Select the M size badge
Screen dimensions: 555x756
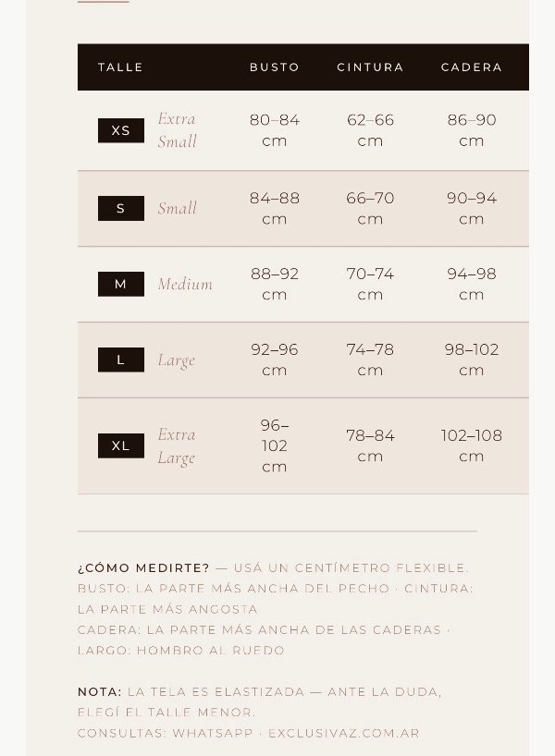tap(120, 284)
